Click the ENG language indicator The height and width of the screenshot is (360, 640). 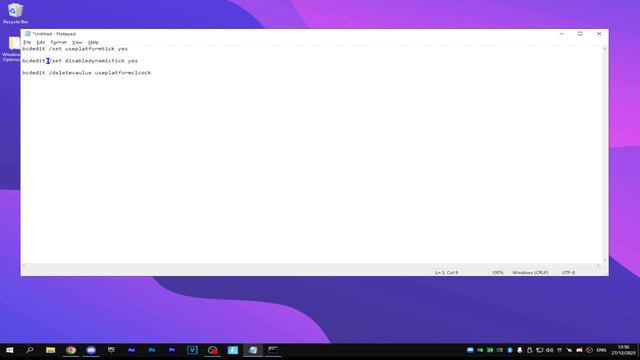(x=601, y=350)
